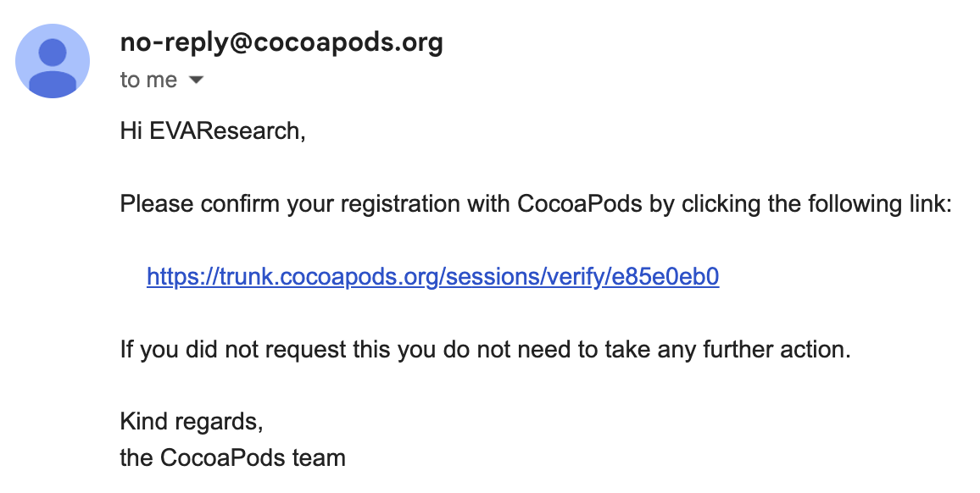Click 'the CocoaPods team' signature line

point(232,458)
